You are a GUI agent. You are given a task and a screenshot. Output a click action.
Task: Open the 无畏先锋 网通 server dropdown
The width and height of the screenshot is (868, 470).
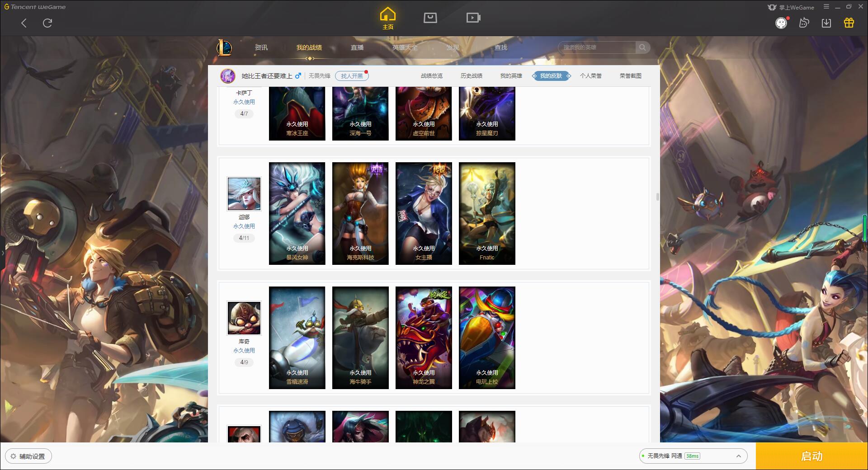[693, 456]
